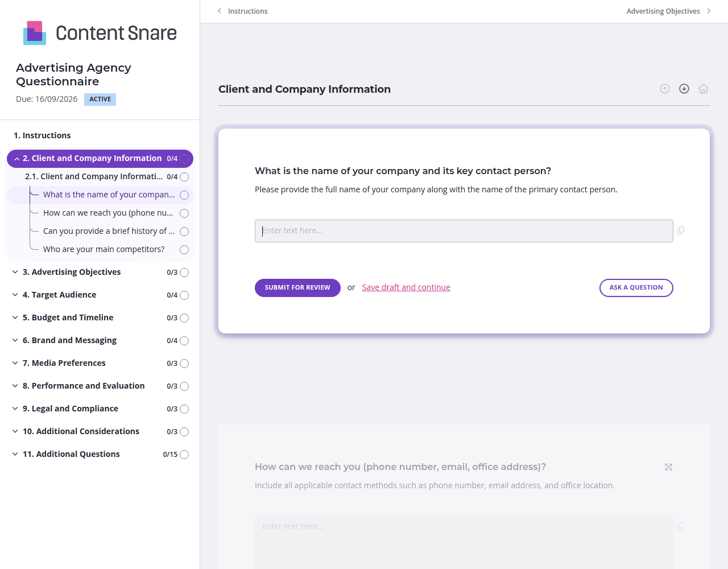This screenshot has width=728, height=569.
Task: Click the back chevron beside Instructions
Action: pos(220,11)
